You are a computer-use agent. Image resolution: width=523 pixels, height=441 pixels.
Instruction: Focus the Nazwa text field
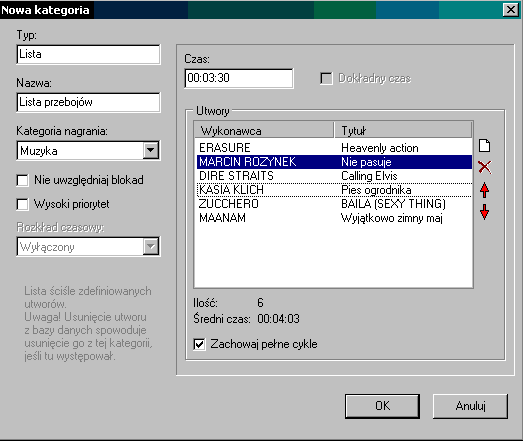click(88, 102)
